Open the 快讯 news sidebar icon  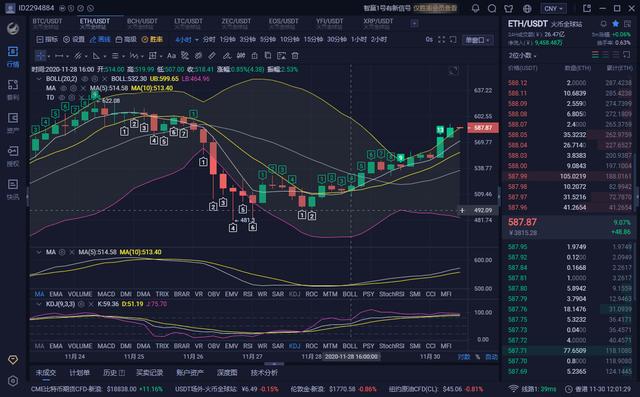pos(13,189)
